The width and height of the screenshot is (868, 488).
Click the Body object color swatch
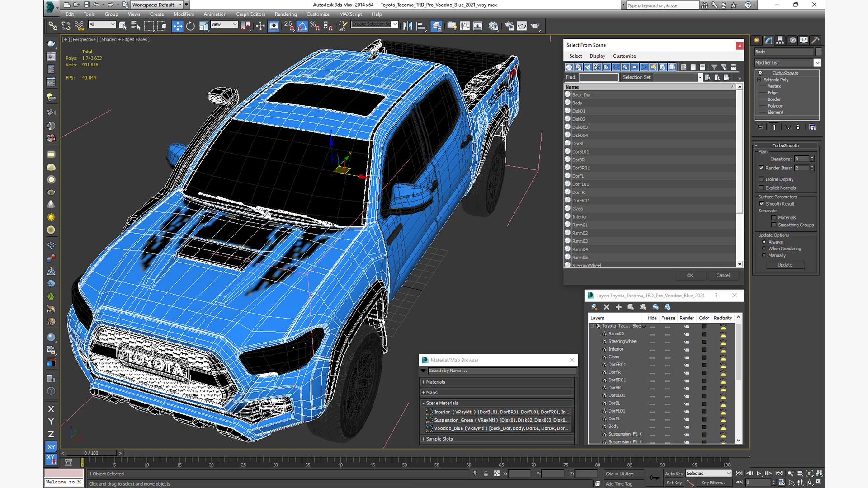(x=818, y=52)
